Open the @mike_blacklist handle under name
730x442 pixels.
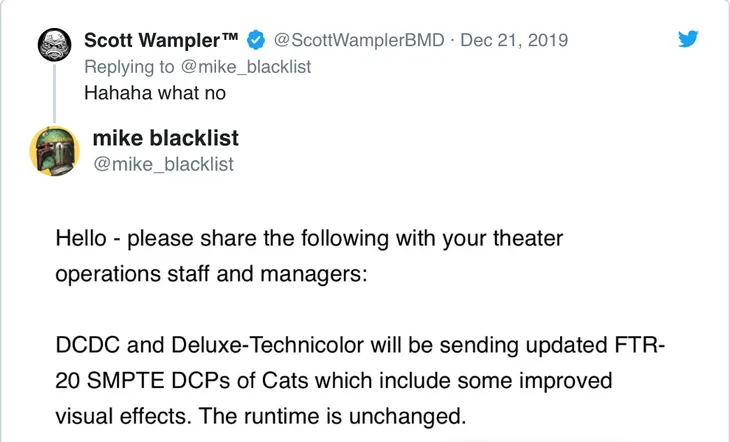[x=163, y=164]
